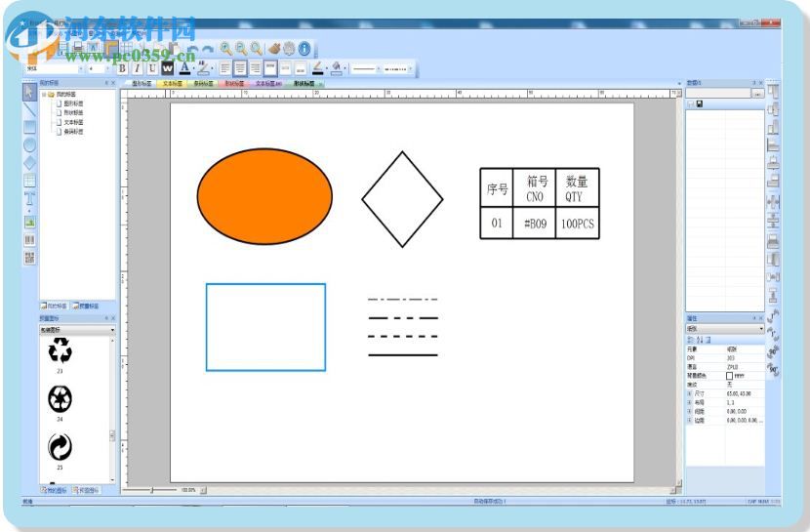The width and height of the screenshot is (810, 532).
Task: Adjust the canvas zoom slider
Action: click(151, 490)
